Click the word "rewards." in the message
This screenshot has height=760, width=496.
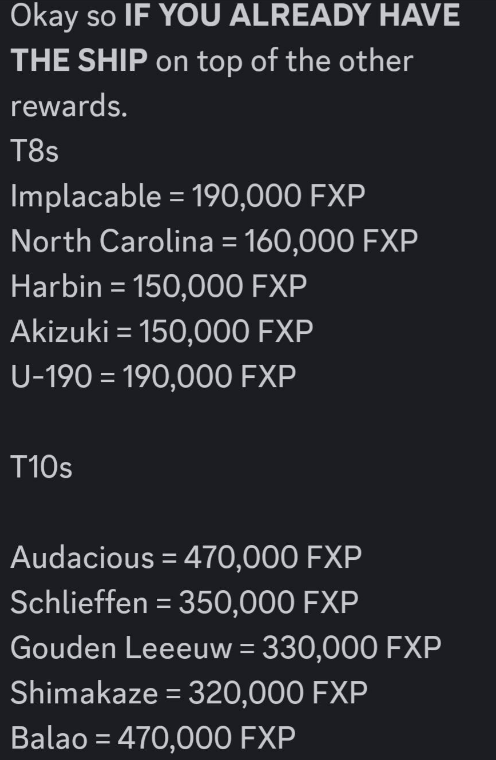pyautogui.click(x=69, y=106)
